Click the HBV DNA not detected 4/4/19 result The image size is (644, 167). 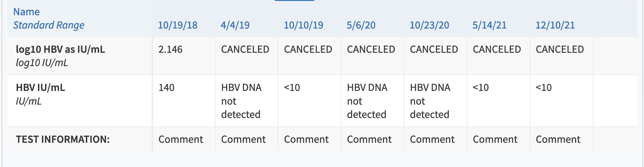click(x=241, y=101)
